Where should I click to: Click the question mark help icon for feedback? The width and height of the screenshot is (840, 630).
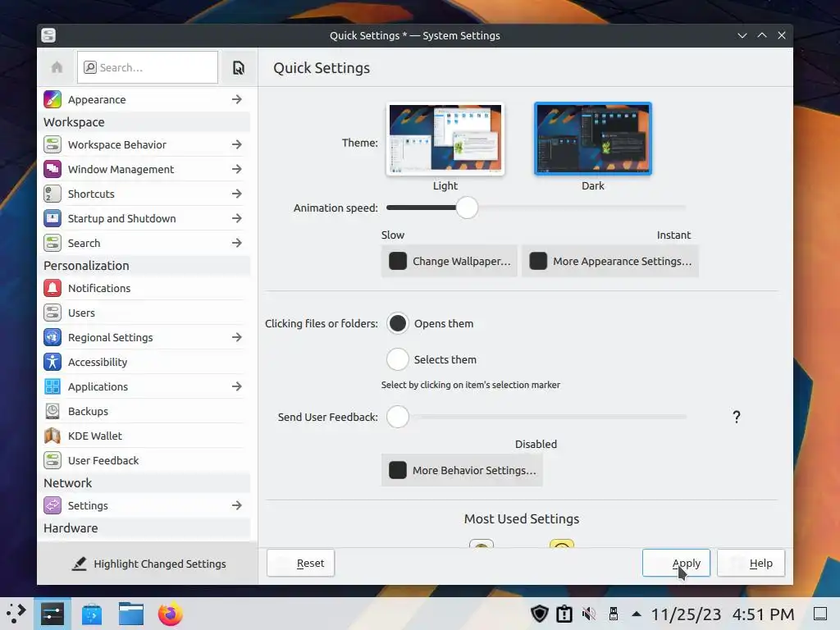coord(737,417)
